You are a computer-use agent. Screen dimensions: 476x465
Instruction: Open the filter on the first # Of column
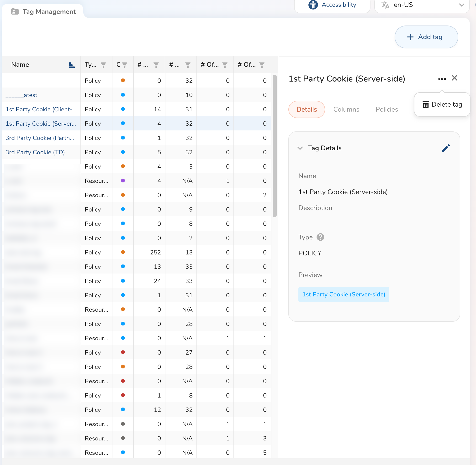(225, 65)
